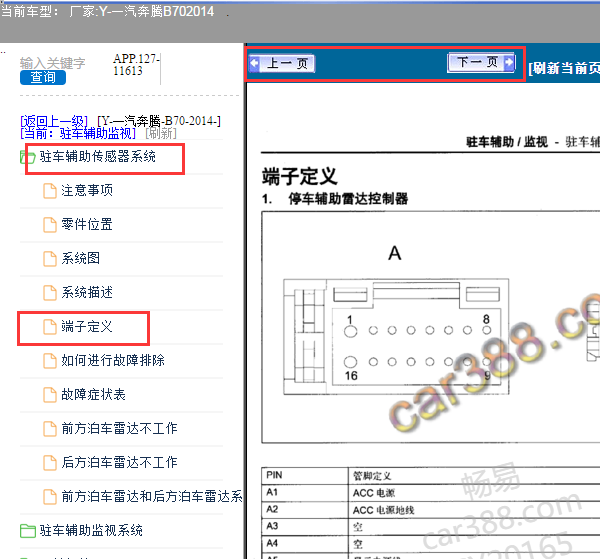Open the 系统图 document
Screen dimensions: 600x559
point(81,259)
